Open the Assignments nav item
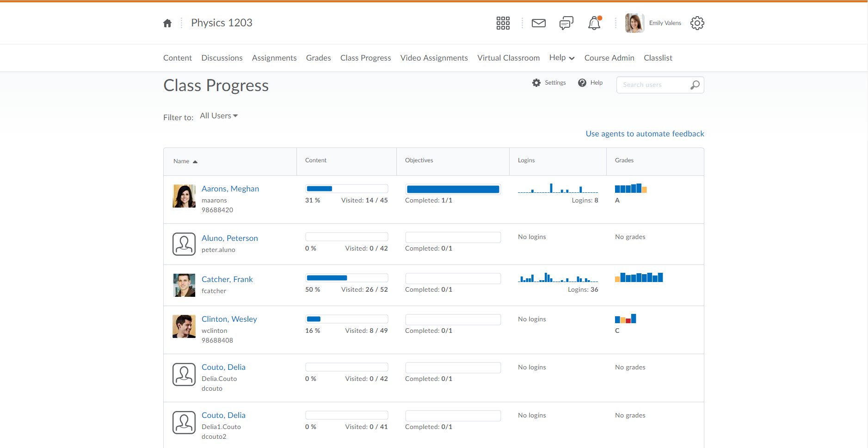The image size is (868, 448). point(274,58)
